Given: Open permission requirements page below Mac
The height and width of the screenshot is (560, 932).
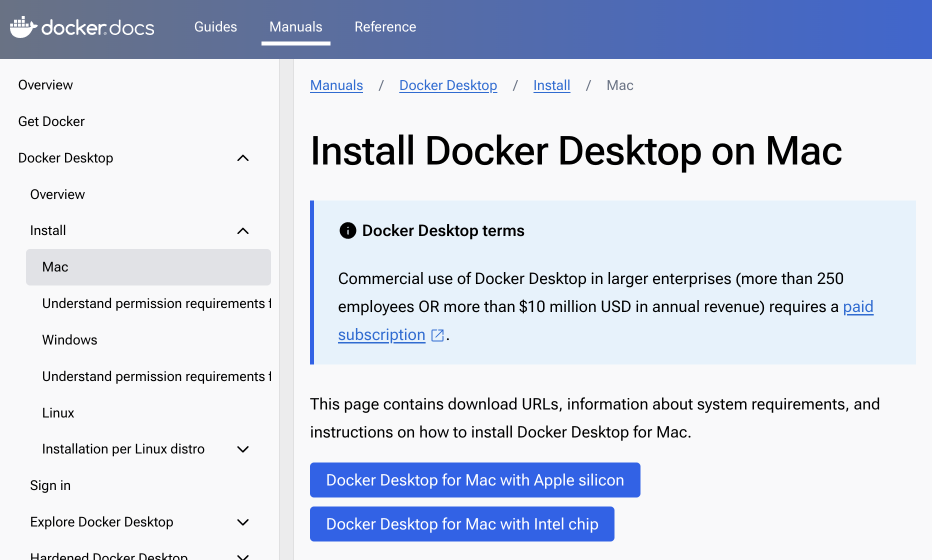Looking at the screenshot, I should 156,303.
